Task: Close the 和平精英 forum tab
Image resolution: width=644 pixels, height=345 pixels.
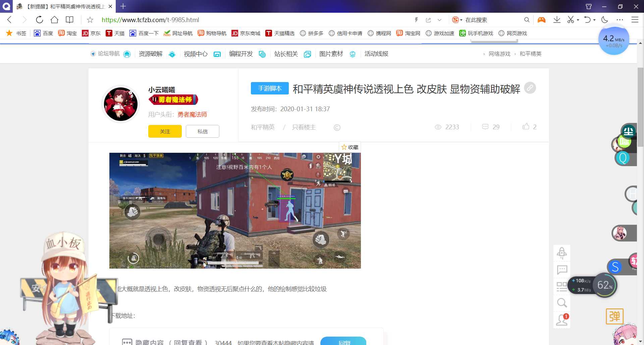Action: pyautogui.click(x=110, y=6)
